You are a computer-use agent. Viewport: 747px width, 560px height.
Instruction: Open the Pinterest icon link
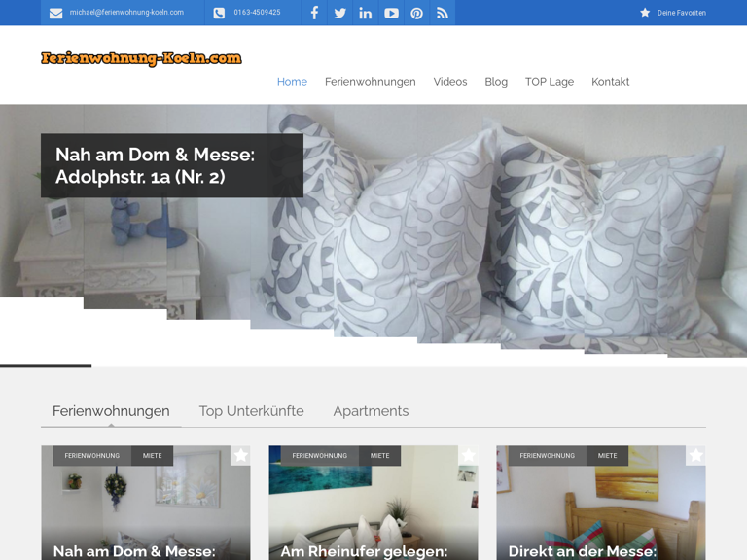tap(416, 13)
